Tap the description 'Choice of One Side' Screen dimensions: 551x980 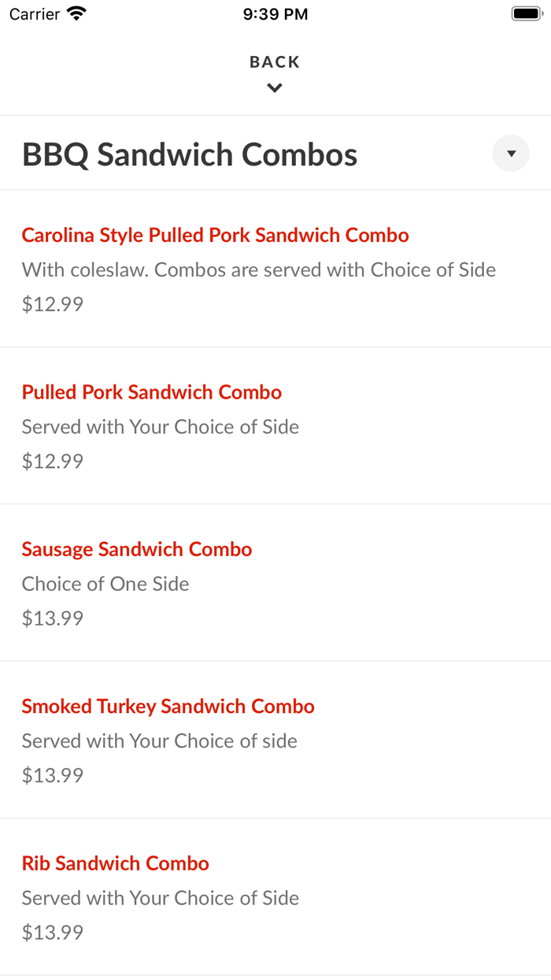pos(105,584)
